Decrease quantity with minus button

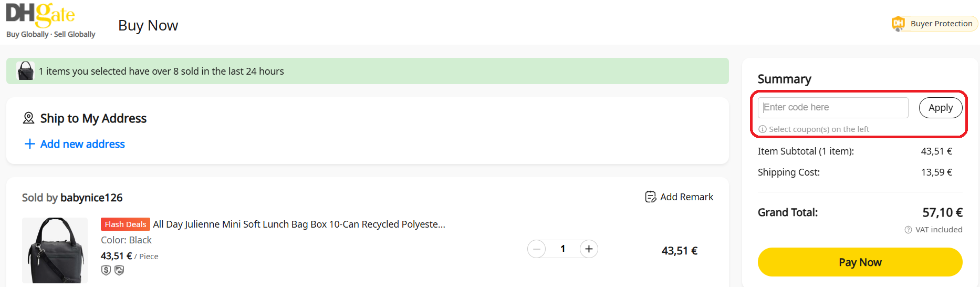536,249
